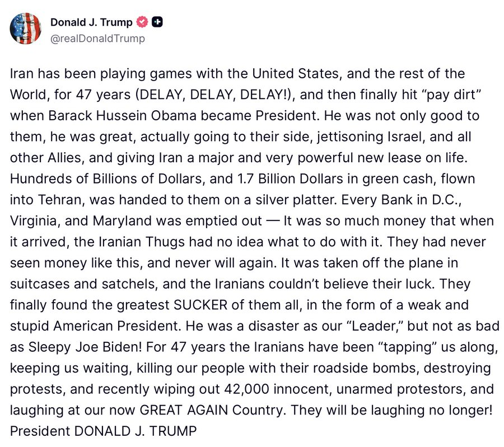
Task: Click the black plus badge icon
Action: pos(157,22)
